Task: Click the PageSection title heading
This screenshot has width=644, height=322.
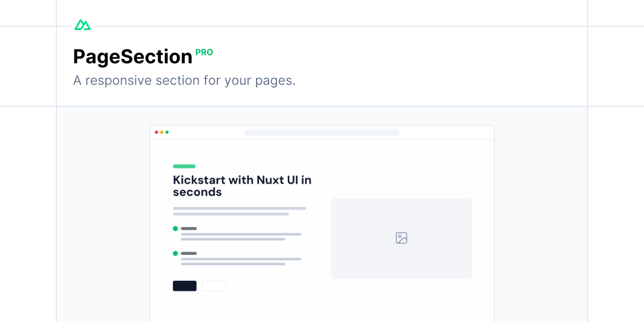Action: pos(133,57)
